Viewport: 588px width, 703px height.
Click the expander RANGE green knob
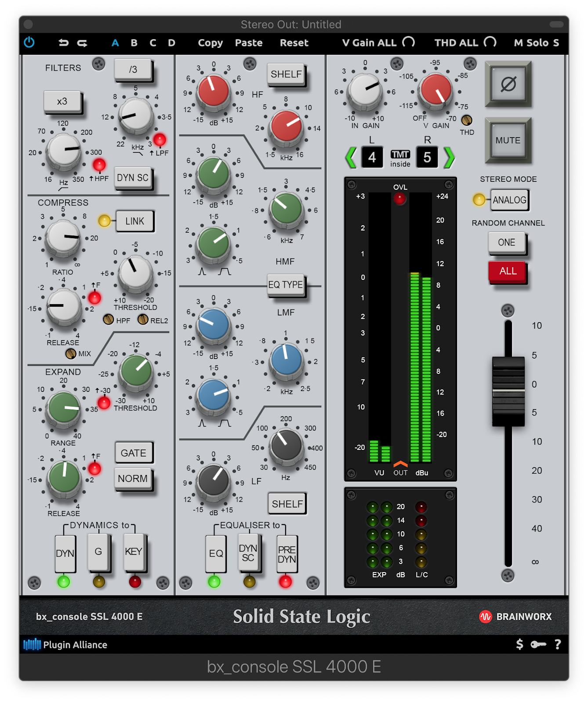[64, 408]
